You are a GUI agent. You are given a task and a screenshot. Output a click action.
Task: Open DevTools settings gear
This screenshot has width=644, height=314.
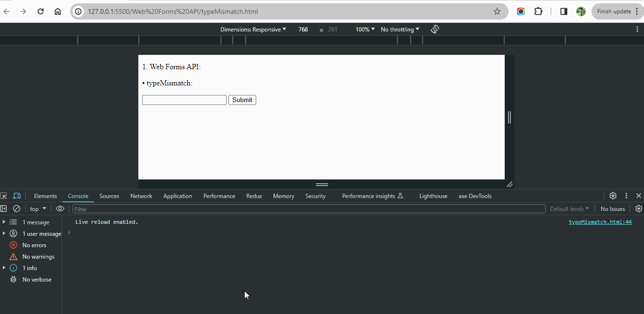point(613,196)
